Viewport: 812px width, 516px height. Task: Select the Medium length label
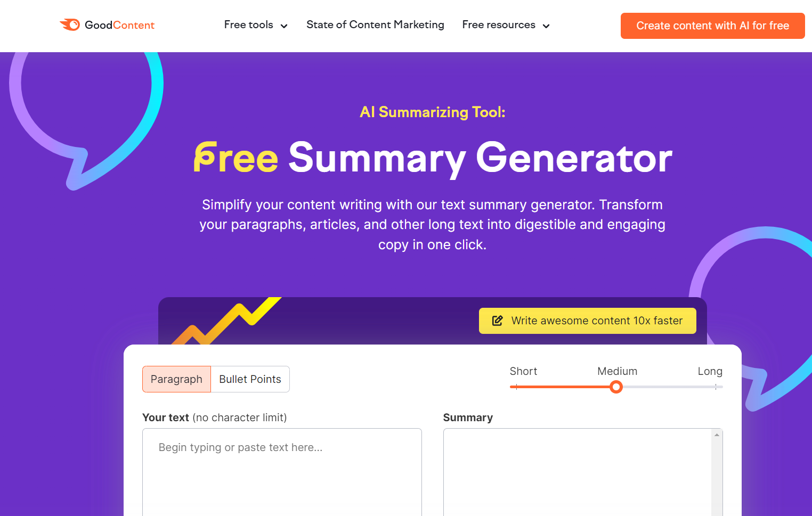tap(617, 371)
